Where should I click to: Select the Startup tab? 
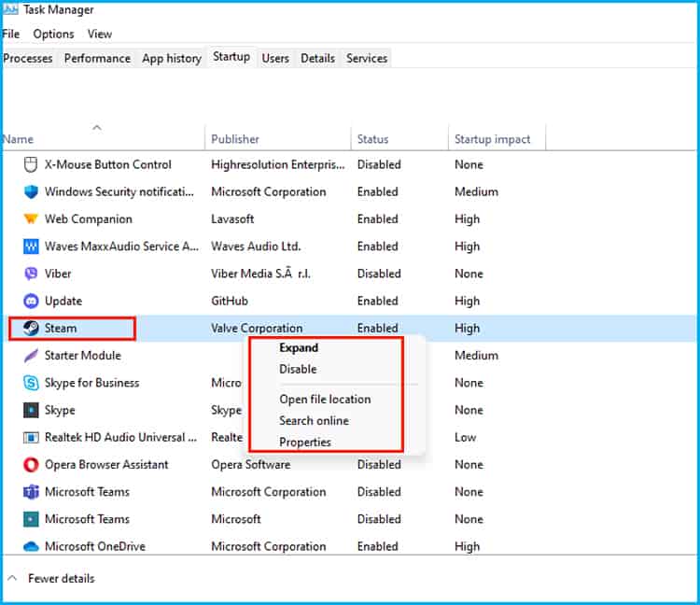pyautogui.click(x=231, y=57)
